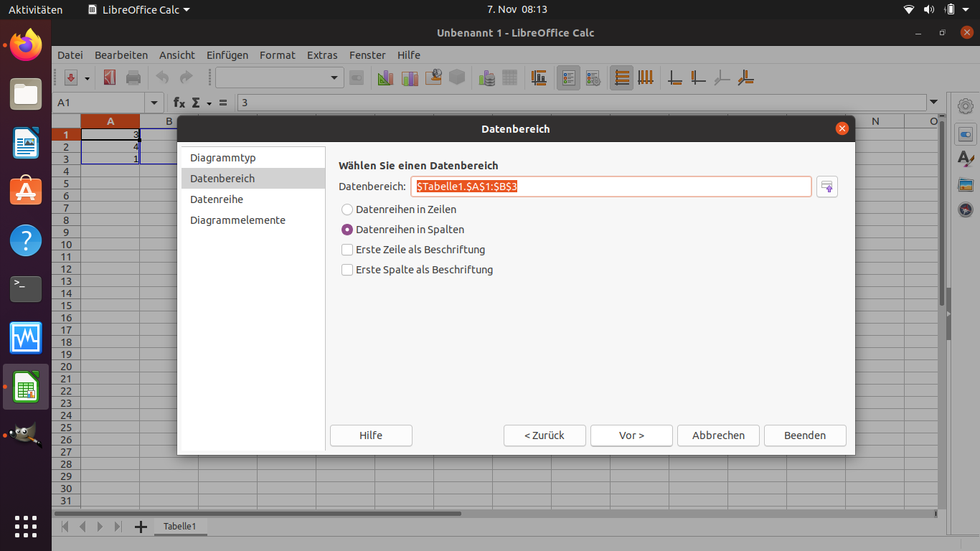Click the Z Axis toolbar icon
980x551 pixels.
(x=722, y=77)
